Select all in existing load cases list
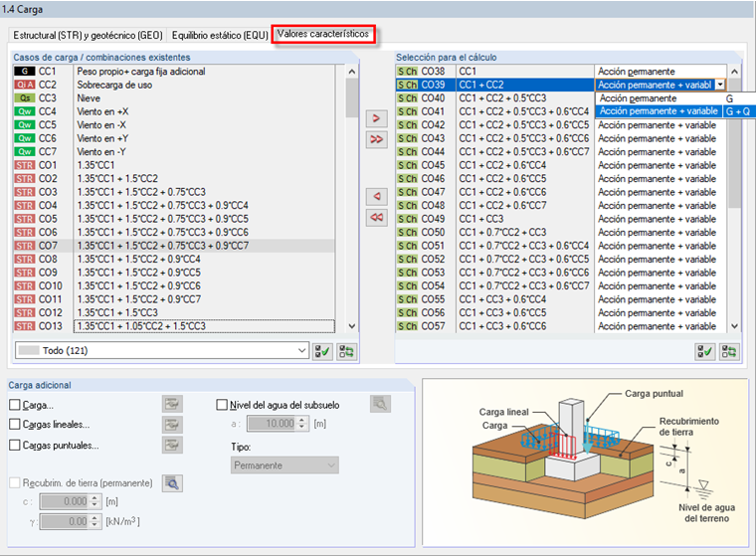 pos(322,351)
